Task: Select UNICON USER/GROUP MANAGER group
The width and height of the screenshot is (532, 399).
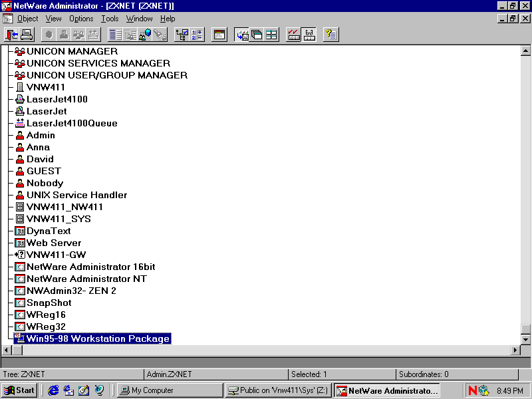Action: [101, 75]
